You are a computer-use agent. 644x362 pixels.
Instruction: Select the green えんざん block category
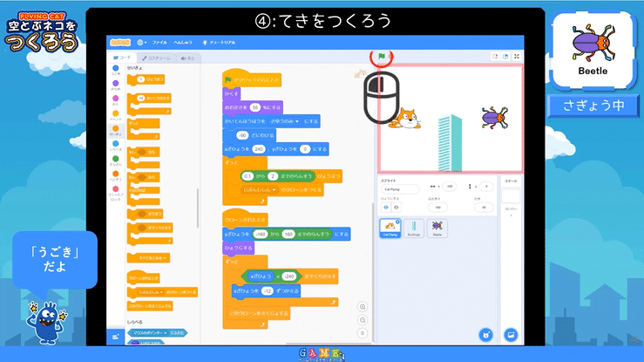click(x=116, y=161)
